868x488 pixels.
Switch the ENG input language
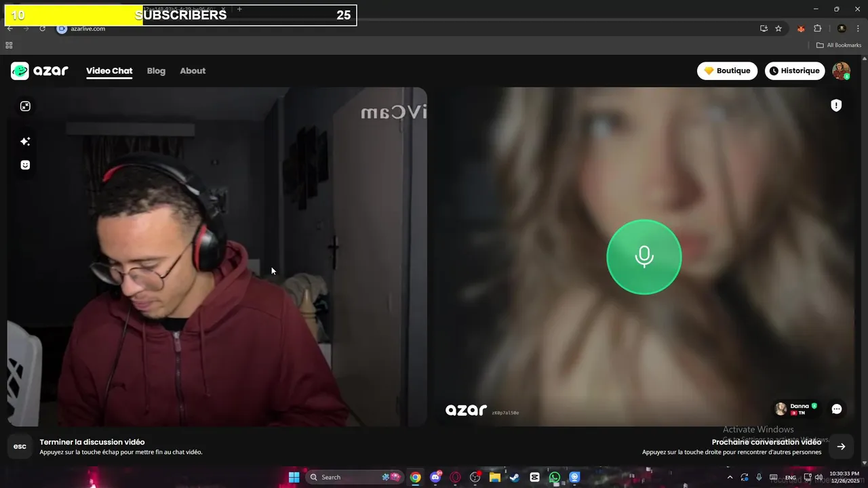[791, 477]
